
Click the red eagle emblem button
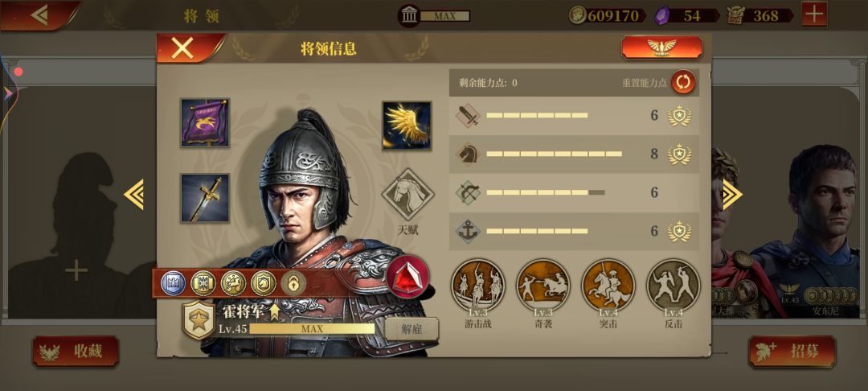662,47
